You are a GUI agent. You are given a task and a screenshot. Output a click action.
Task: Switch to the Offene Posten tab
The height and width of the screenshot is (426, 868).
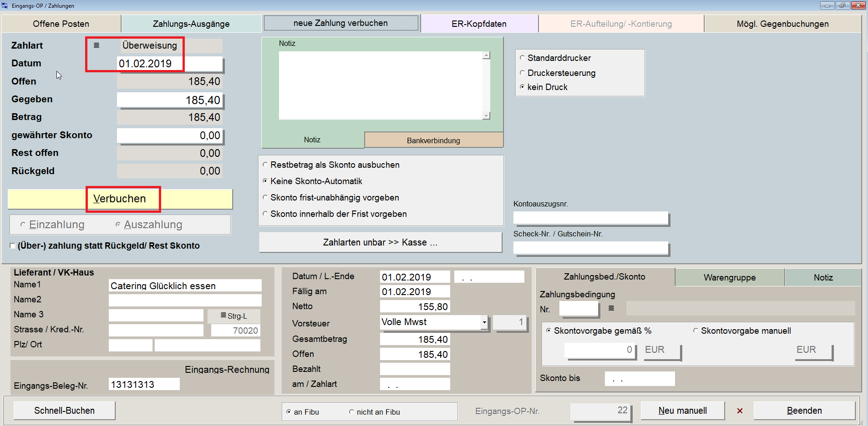(x=61, y=24)
